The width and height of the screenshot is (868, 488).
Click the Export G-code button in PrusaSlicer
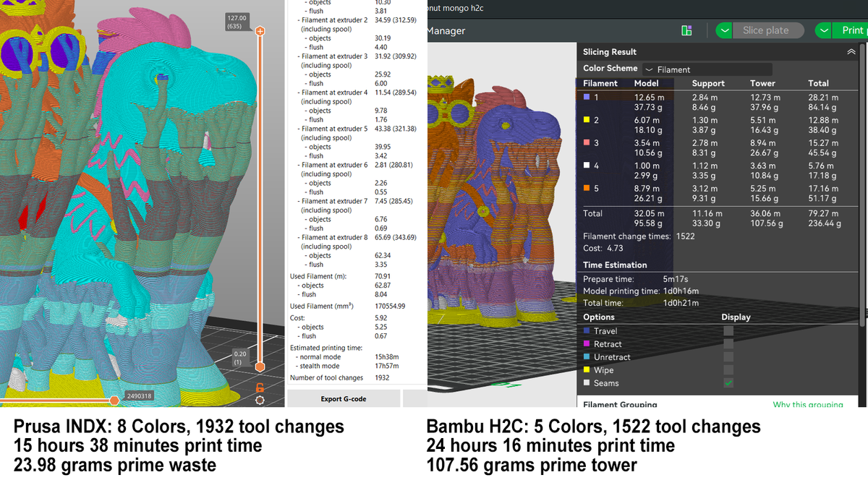[343, 399]
